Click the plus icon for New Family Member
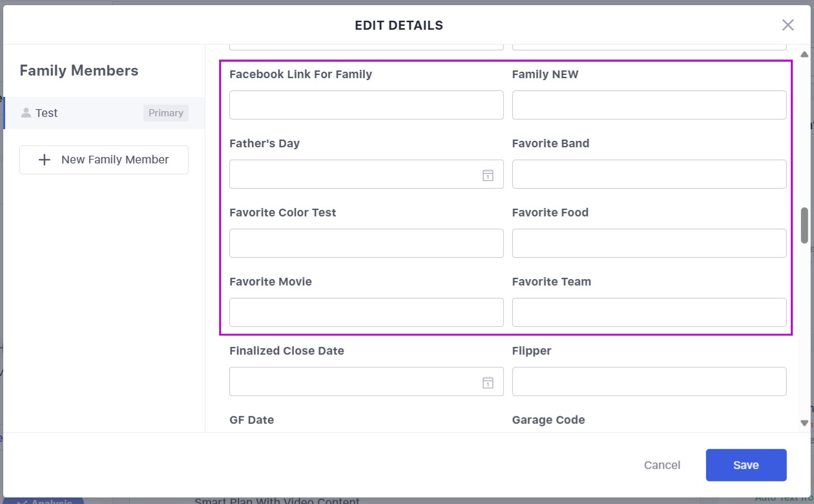This screenshot has width=814, height=504. coord(45,160)
